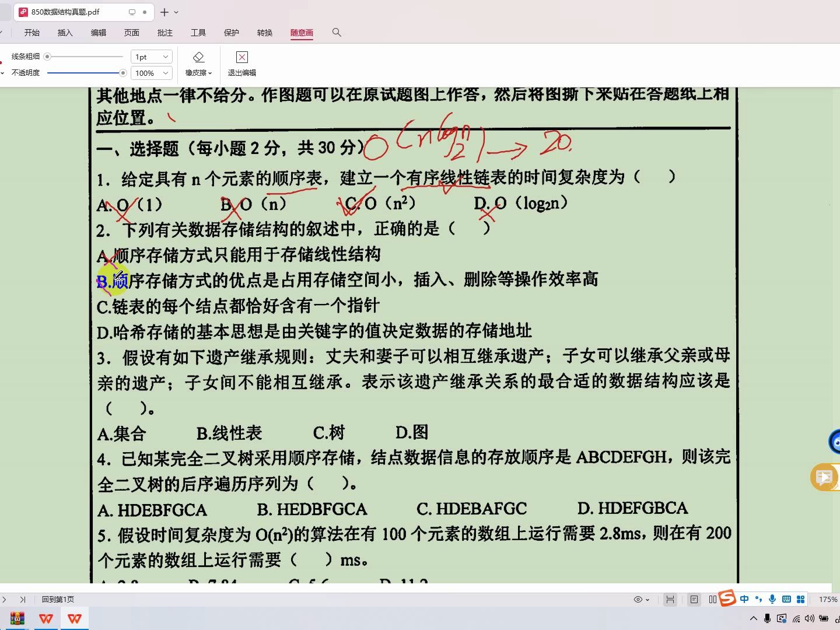Go to next page arrow in status bar
Screen dimensions: 840x630
4,600
